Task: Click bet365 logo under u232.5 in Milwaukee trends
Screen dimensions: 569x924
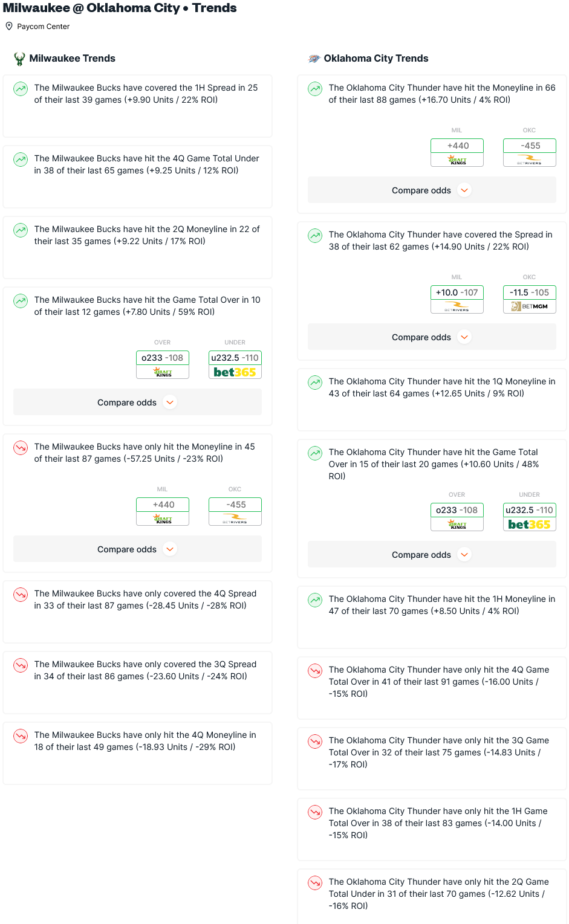Action: pyautogui.click(x=235, y=372)
